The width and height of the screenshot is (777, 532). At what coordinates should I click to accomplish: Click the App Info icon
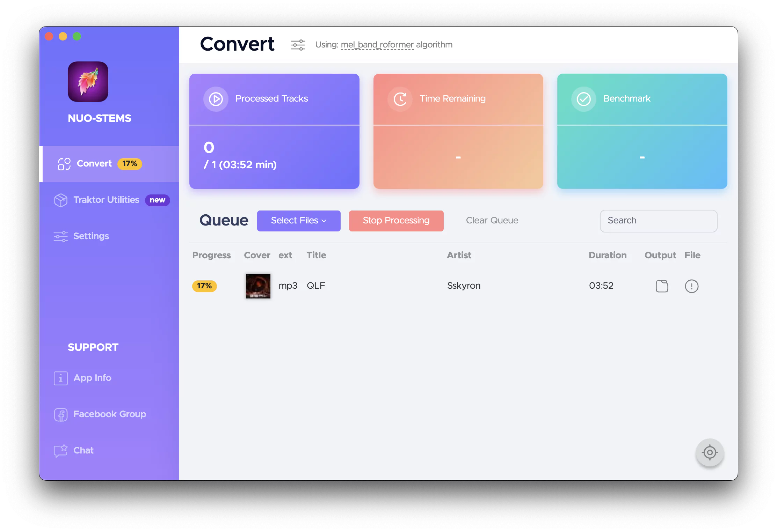[61, 378]
